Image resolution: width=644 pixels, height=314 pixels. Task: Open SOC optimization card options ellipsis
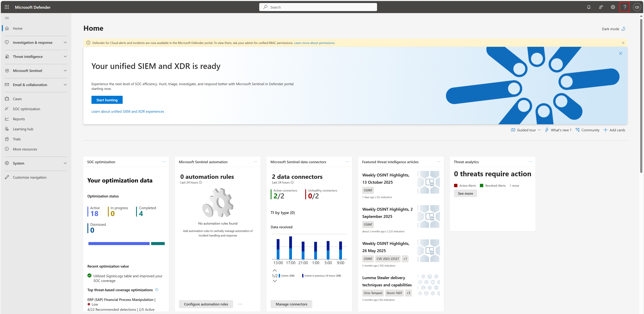coord(164,162)
